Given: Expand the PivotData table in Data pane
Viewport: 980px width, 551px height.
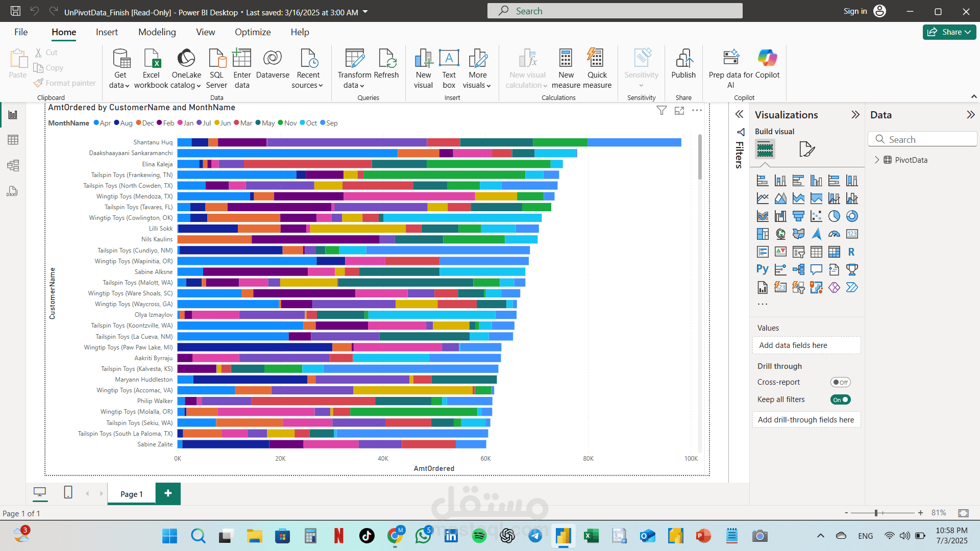Looking at the screenshot, I should click(x=877, y=160).
